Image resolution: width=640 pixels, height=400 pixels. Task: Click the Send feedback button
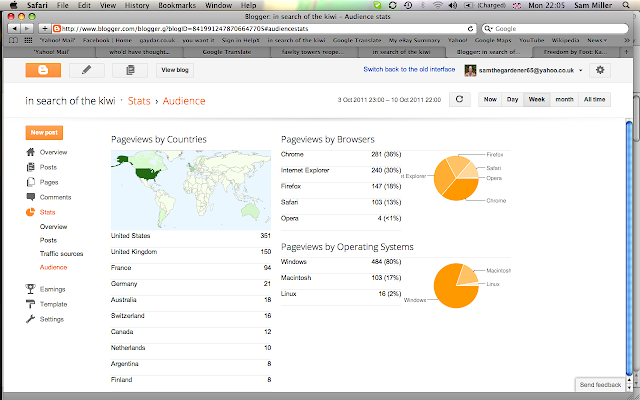(x=600, y=384)
